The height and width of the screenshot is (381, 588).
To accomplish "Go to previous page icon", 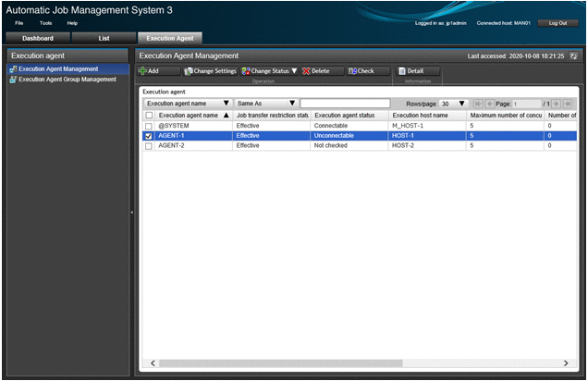I will pos(489,104).
